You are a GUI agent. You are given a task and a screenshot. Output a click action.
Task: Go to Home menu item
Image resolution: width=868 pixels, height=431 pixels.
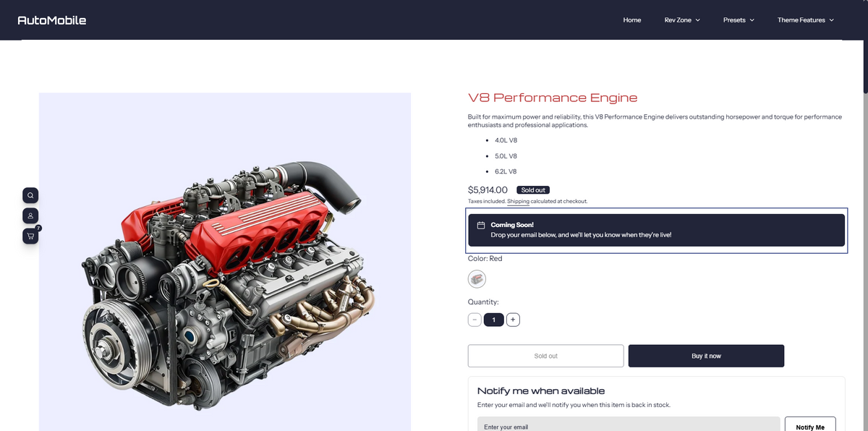tap(632, 20)
